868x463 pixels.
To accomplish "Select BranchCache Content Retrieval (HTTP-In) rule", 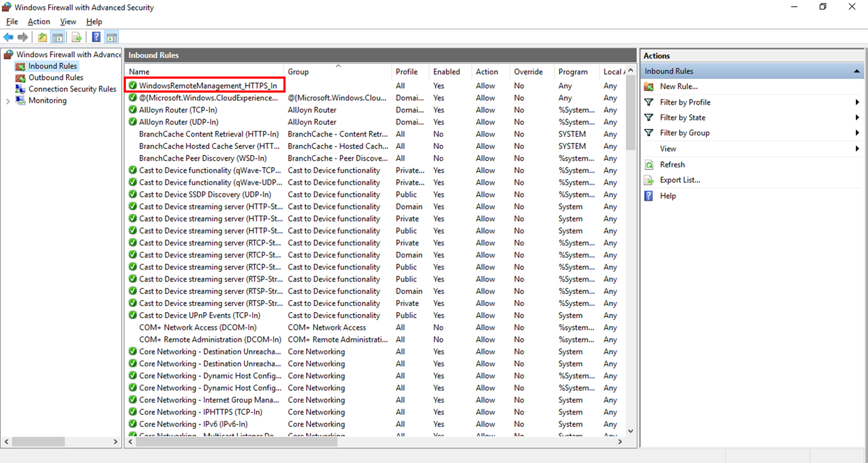I will (209, 134).
